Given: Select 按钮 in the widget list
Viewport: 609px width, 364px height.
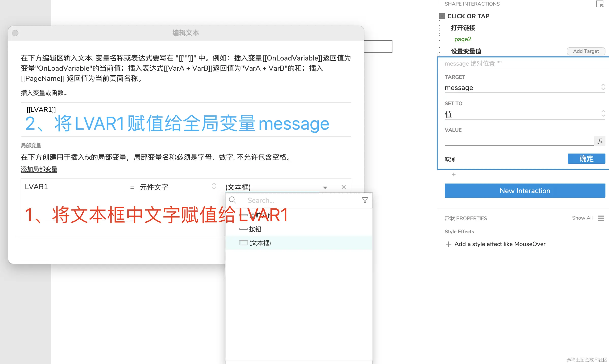Looking at the screenshot, I should [x=255, y=229].
